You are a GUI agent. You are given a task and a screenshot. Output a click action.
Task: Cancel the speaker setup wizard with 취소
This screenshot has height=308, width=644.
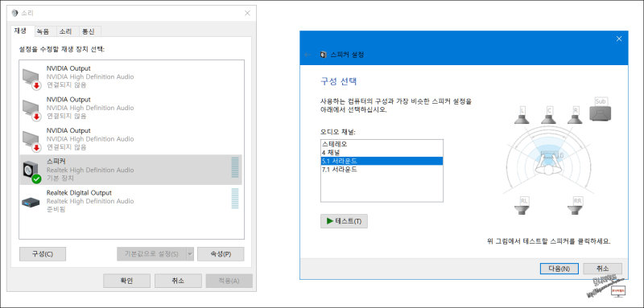[602, 269]
